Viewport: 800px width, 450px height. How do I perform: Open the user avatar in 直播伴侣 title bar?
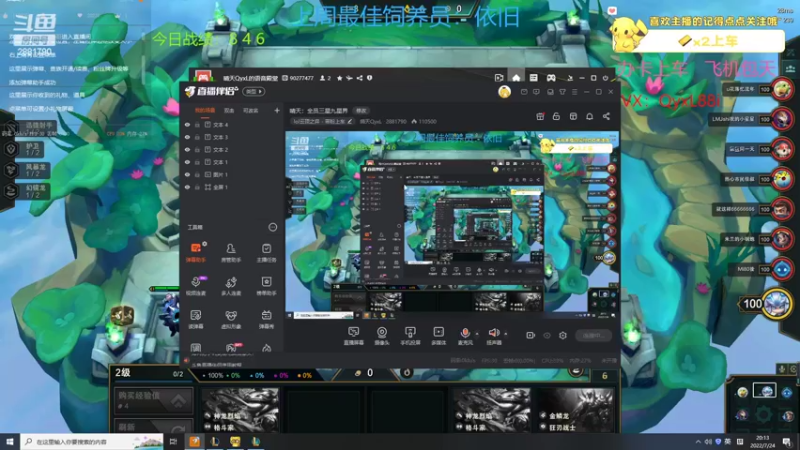504,92
